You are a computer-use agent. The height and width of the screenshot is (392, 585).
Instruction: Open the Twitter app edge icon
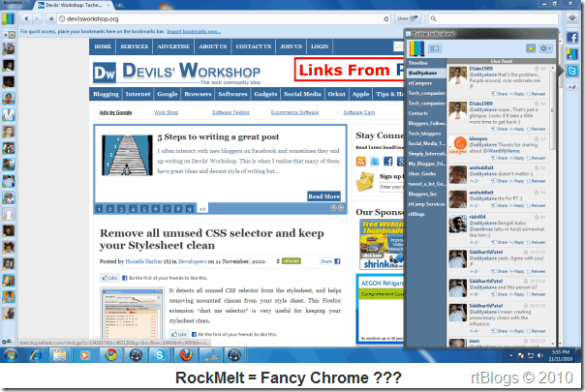pos(572,71)
